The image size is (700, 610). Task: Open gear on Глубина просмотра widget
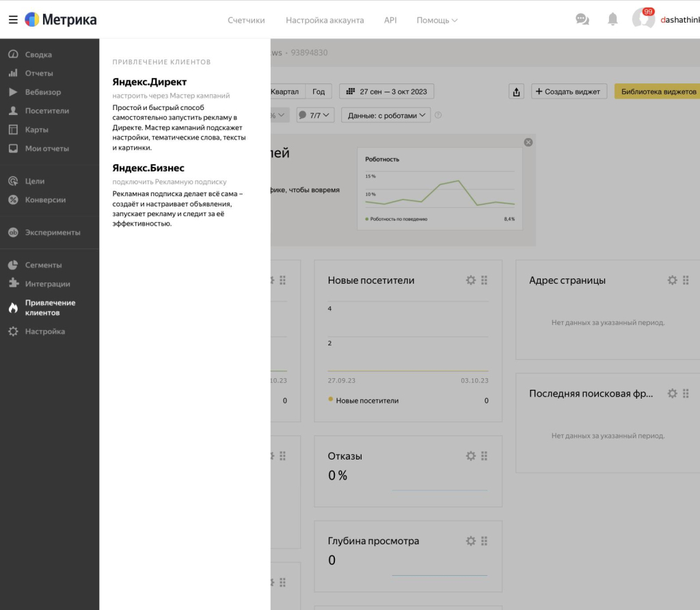[470, 541]
